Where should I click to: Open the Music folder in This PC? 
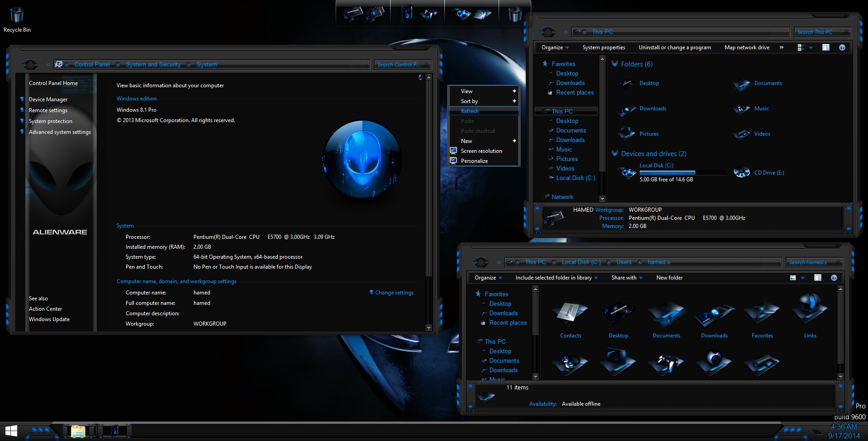tap(742, 109)
